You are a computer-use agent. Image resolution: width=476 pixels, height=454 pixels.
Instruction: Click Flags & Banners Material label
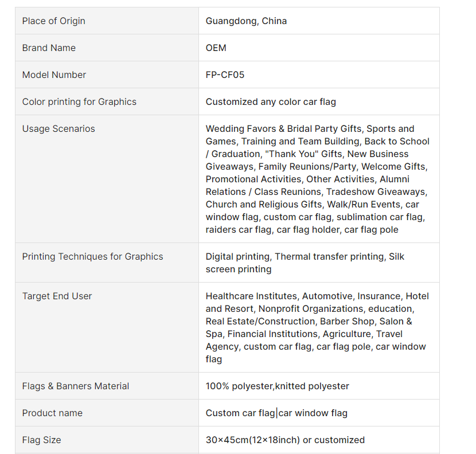point(76,386)
